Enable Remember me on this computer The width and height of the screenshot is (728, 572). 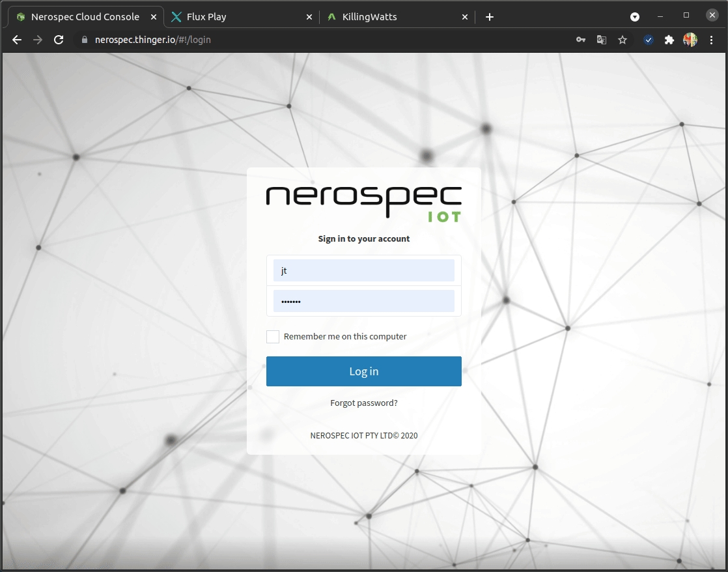tap(273, 337)
